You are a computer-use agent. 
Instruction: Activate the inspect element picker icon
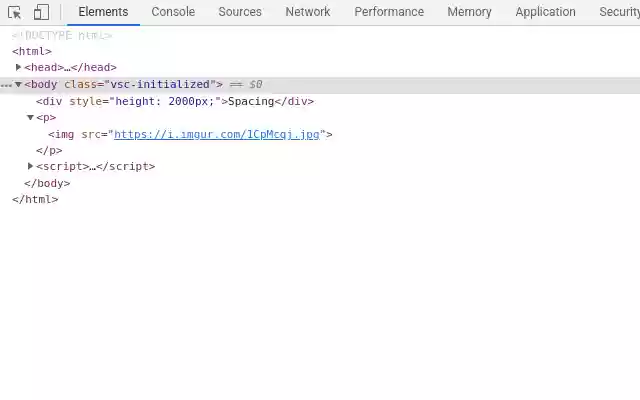(14, 13)
